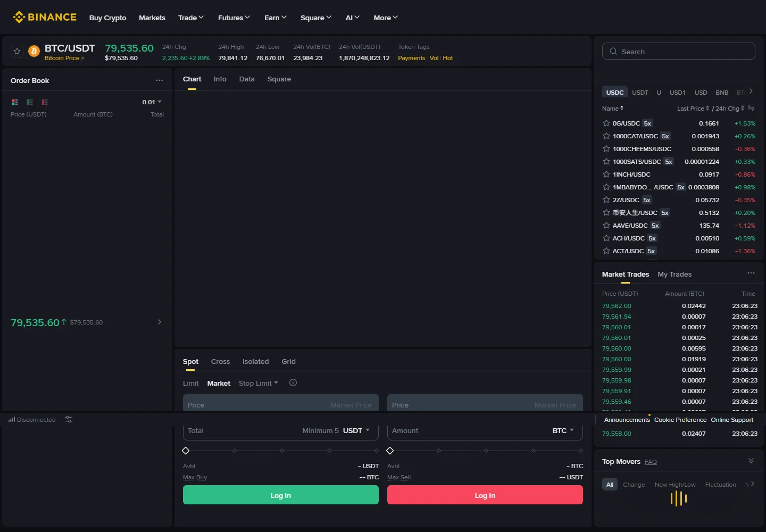
Task: Open the 0.01 price grouping dropdown
Action: (x=152, y=102)
